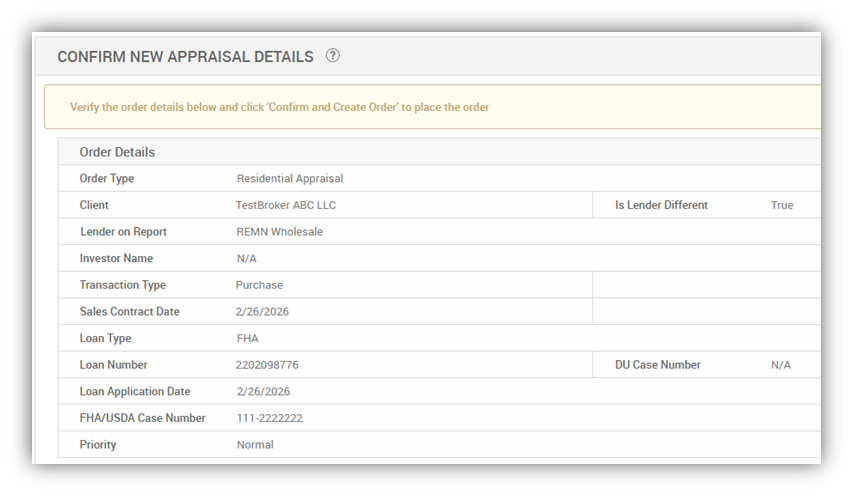Click the Confirm New Appraisal Details heading
This screenshot has width=853, height=496.
click(x=185, y=57)
